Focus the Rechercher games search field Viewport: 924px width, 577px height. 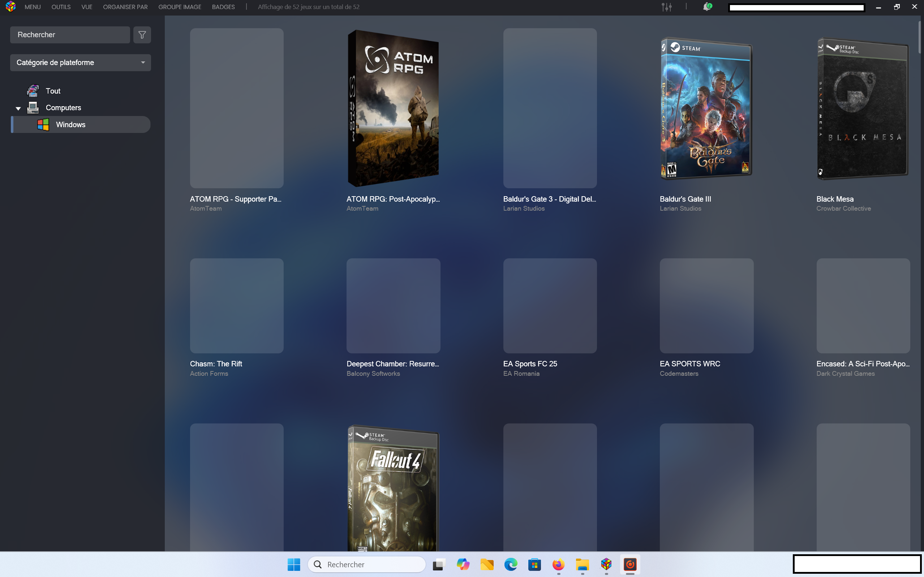click(x=70, y=35)
